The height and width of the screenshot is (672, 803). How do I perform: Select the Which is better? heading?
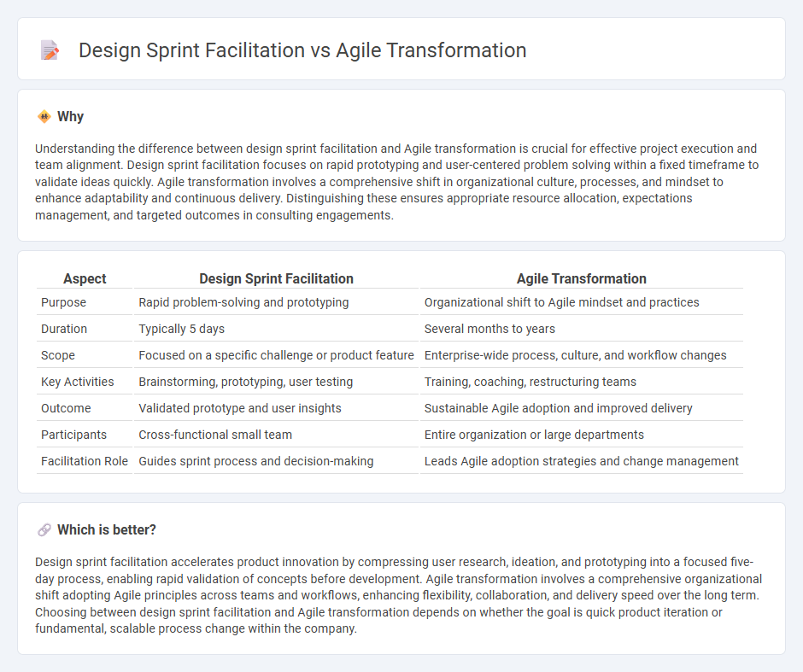(x=107, y=529)
